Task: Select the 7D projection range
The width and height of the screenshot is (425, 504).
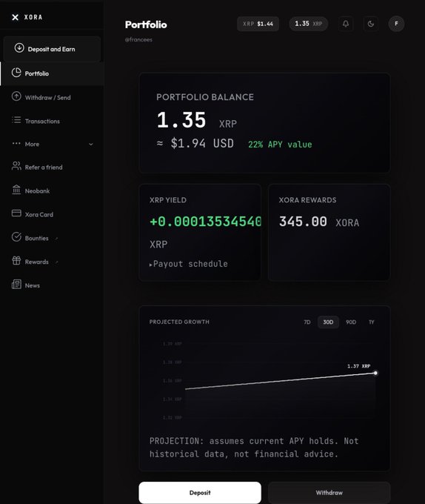Action: 307,322
